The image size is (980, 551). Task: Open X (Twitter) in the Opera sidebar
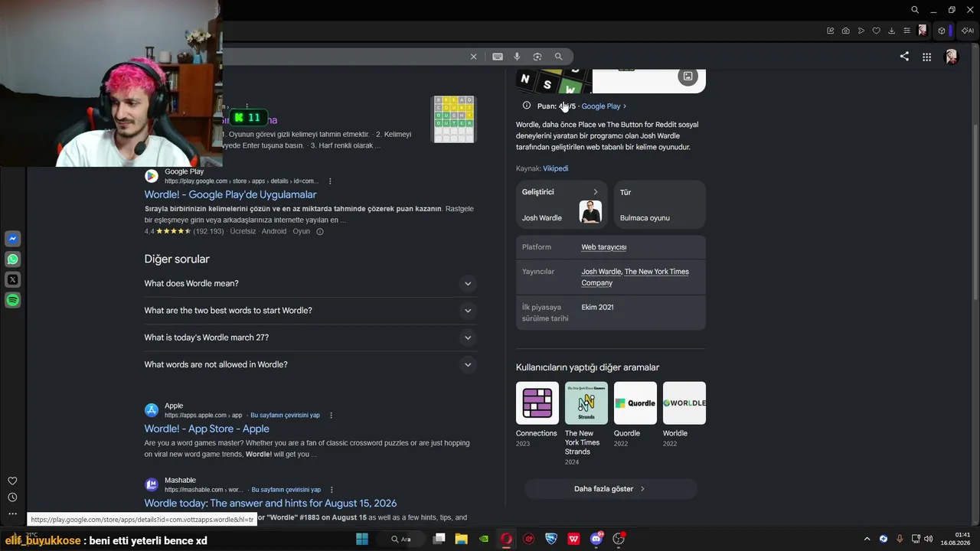12,280
